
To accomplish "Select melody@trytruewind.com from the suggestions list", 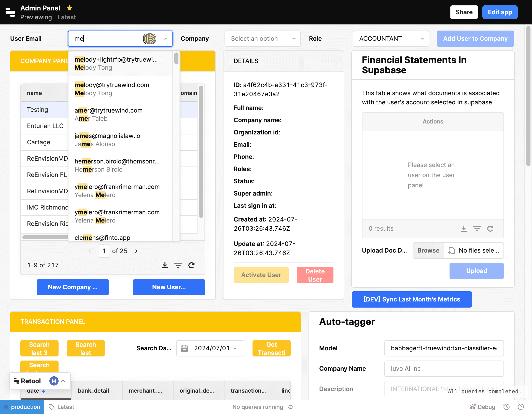I will click(112, 89).
